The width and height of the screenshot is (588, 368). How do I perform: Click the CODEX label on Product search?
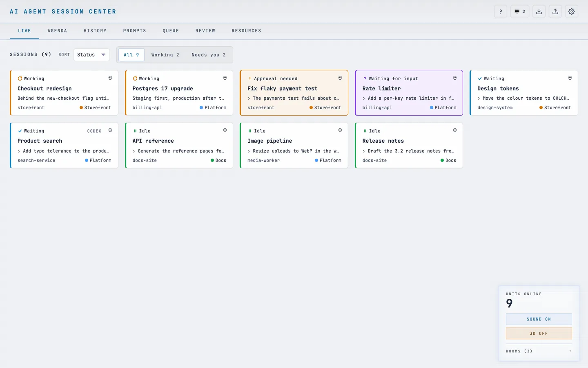pyautogui.click(x=94, y=131)
